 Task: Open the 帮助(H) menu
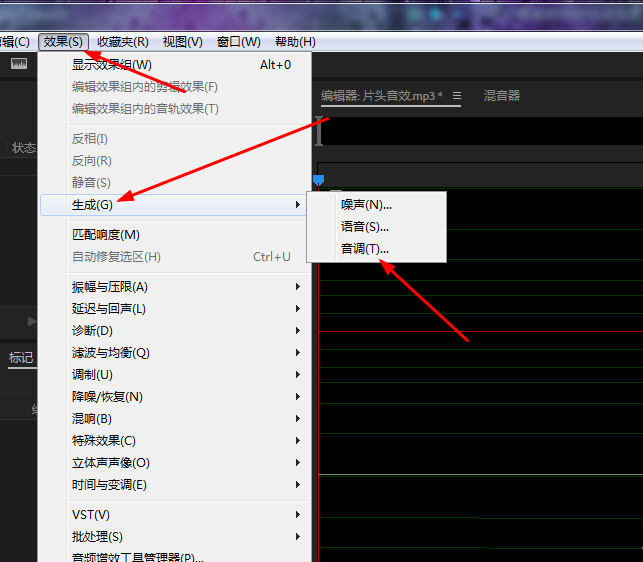(295, 42)
